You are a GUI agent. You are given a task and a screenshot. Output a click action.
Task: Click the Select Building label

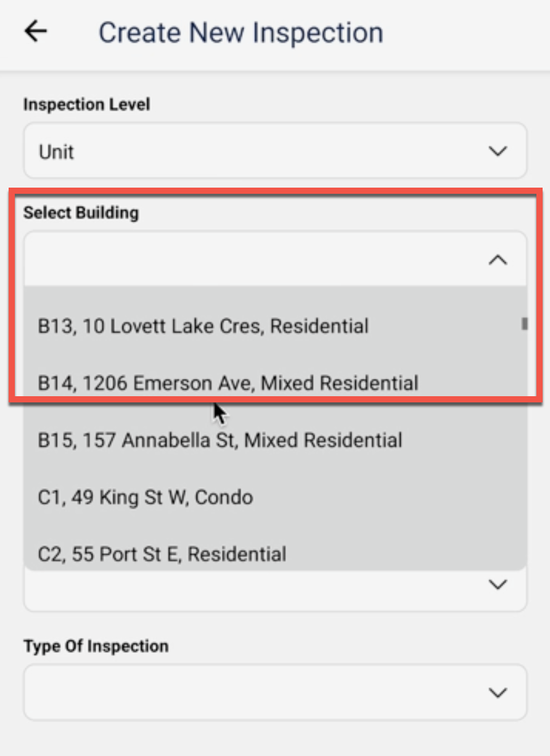(81, 213)
